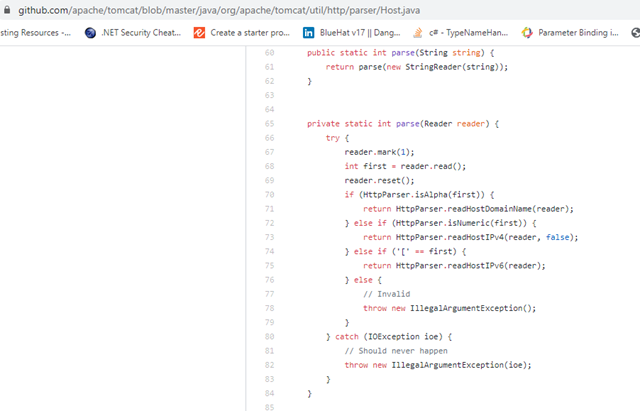
Task: Click 'readHostIPv6(reader)' return line
Action: 454,266
